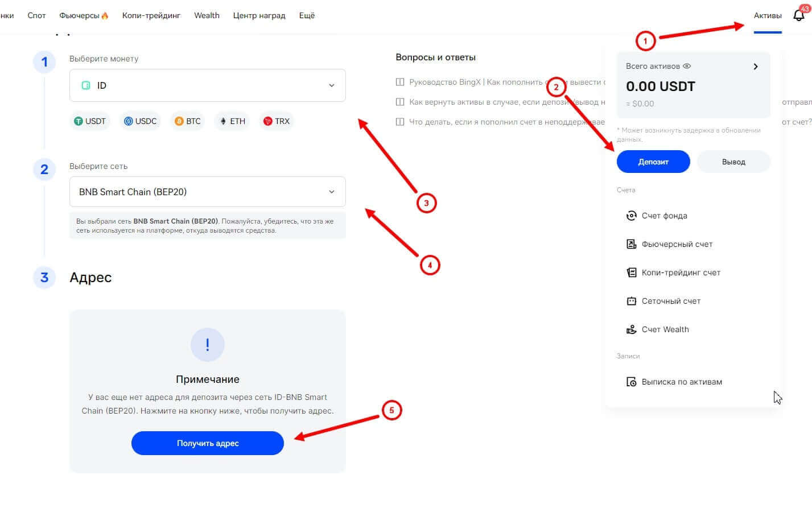Open Фьючерсный счет account

click(677, 244)
